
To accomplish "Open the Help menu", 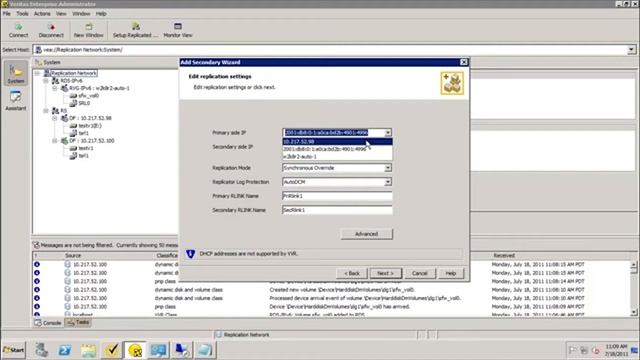I will (101, 13).
